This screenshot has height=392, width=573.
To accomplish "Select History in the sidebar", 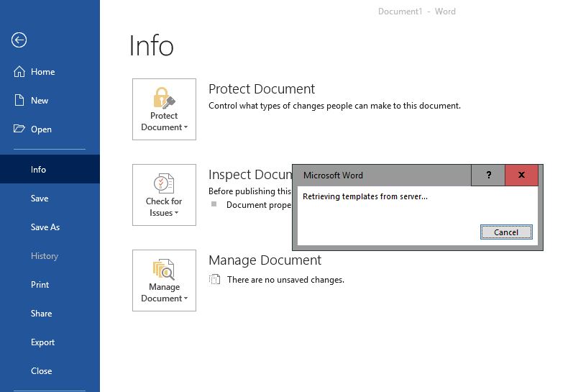I will (50, 255).
